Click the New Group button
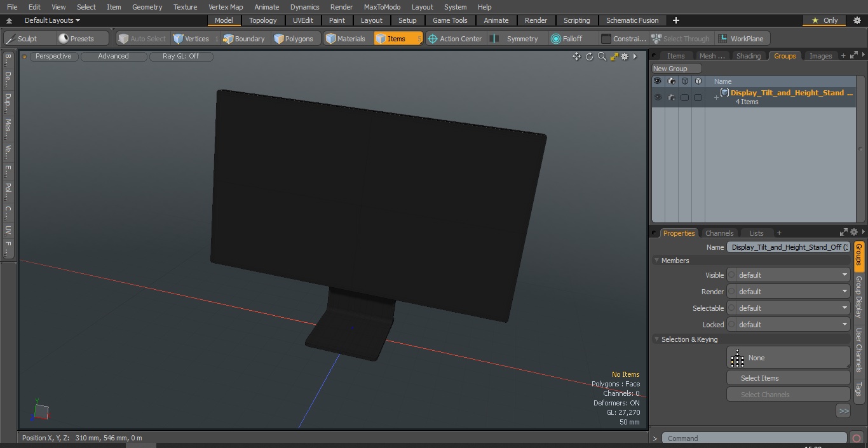This screenshot has height=448, width=868. [x=676, y=69]
